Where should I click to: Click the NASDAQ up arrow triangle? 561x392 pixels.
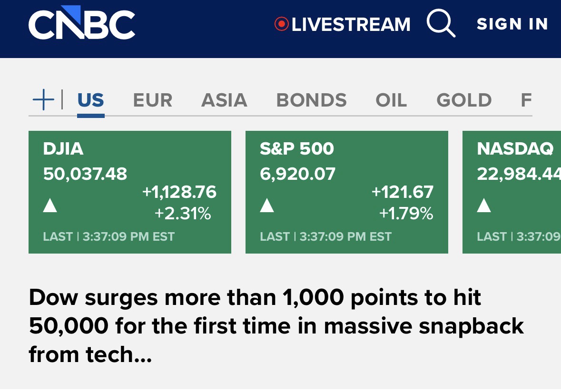[484, 206]
